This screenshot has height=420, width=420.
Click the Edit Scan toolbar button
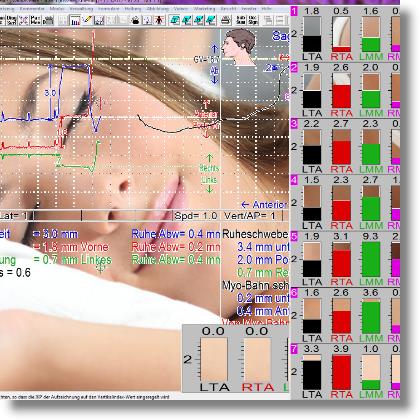pyautogui.click(x=241, y=20)
